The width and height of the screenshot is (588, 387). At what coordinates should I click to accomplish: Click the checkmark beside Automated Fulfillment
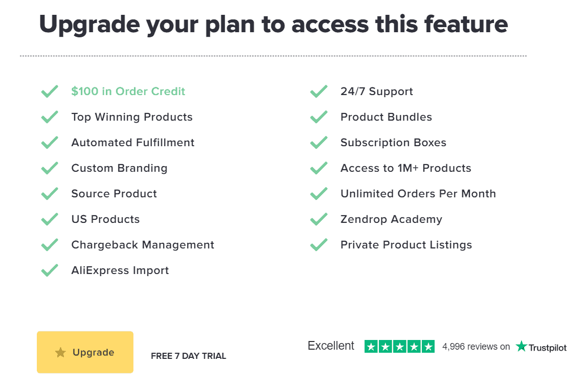pos(50,142)
